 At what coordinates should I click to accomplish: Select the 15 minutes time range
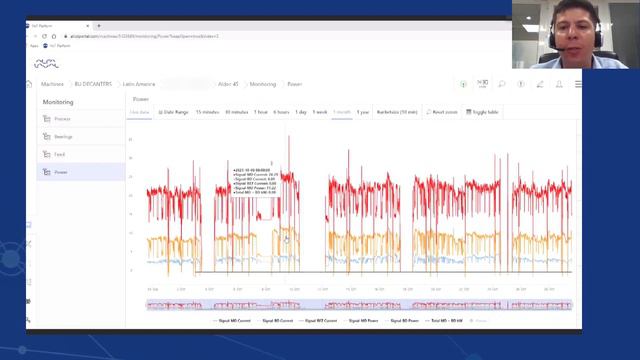[x=207, y=112]
